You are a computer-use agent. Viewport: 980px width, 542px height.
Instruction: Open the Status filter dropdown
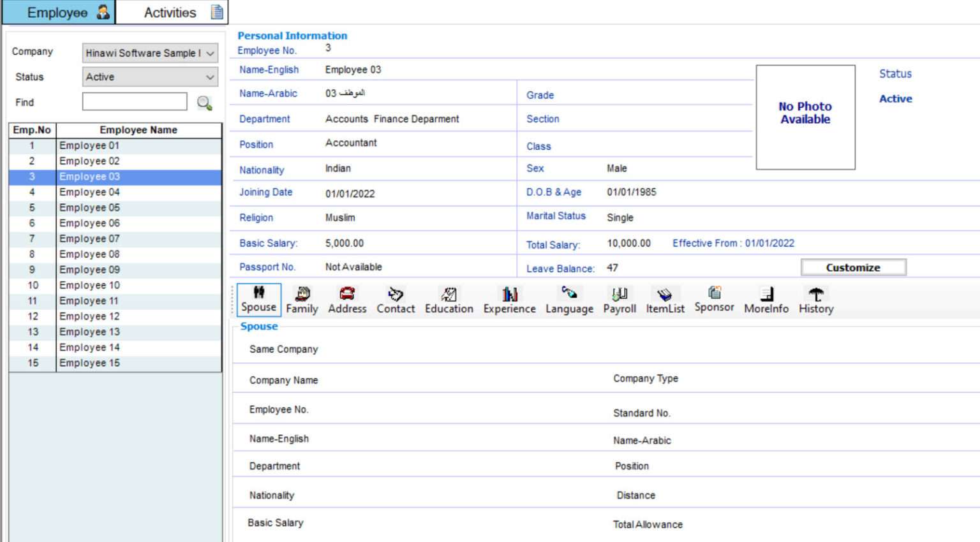click(x=210, y=77)
